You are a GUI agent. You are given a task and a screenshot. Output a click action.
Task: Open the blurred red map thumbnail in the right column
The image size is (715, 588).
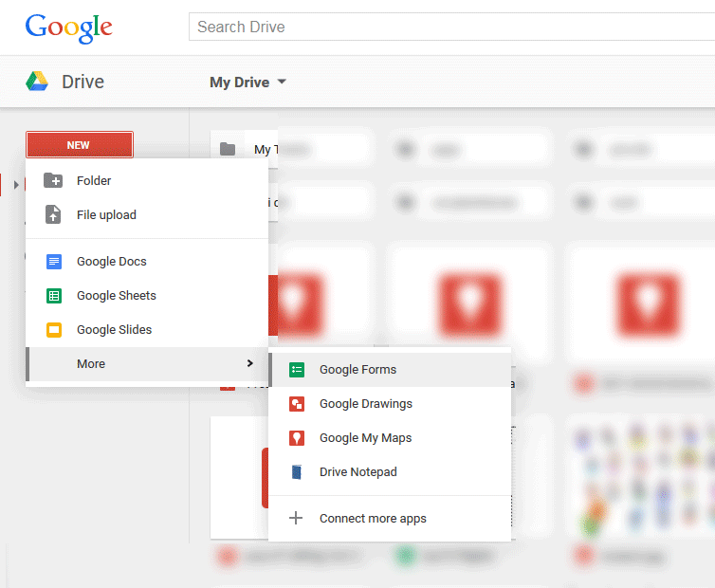[x=648, y=303]
